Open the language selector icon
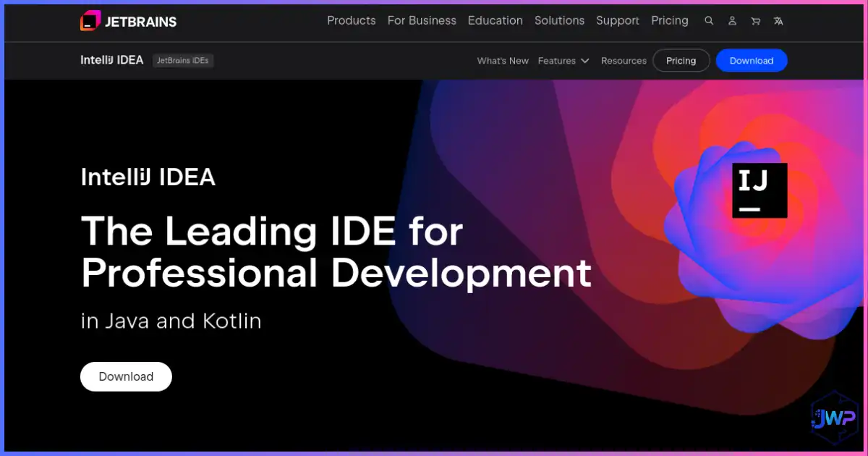This screenshot has height=456, width=868. 778,21
